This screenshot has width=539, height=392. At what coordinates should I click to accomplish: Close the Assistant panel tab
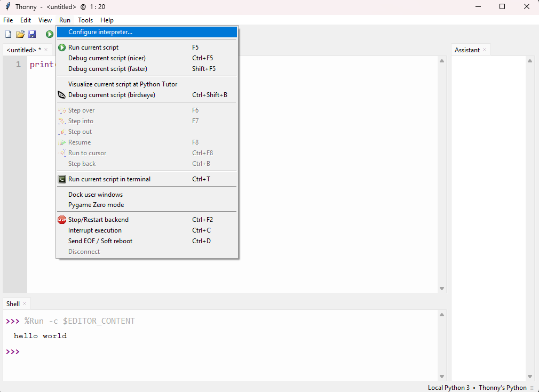485,50
